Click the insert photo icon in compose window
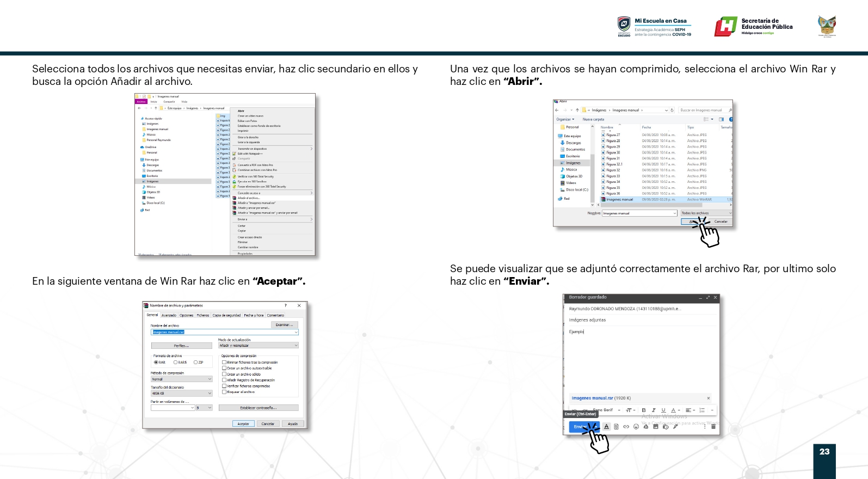This screenshot has height=479, width=868. pyautogui.click(x=656, y=427)
